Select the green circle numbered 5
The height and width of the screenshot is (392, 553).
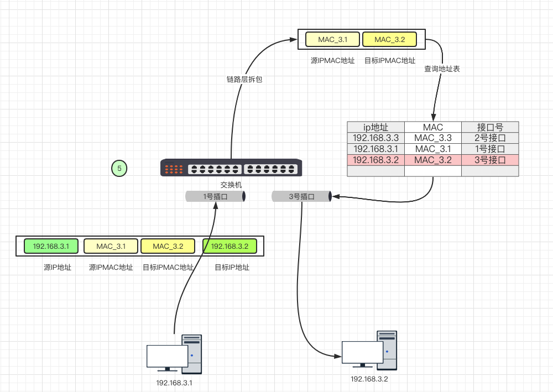(x=119, y=168)
